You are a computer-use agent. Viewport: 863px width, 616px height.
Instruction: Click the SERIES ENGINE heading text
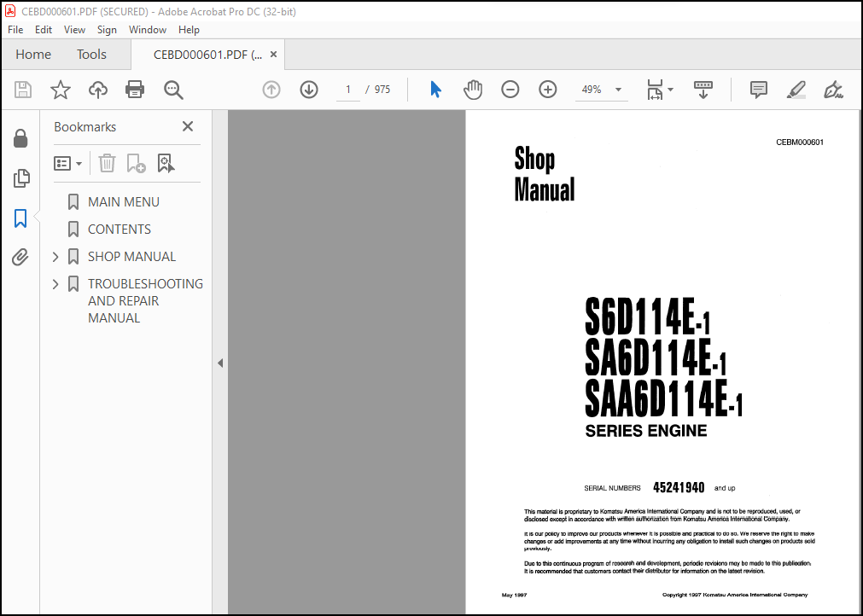tap(646, 431)
